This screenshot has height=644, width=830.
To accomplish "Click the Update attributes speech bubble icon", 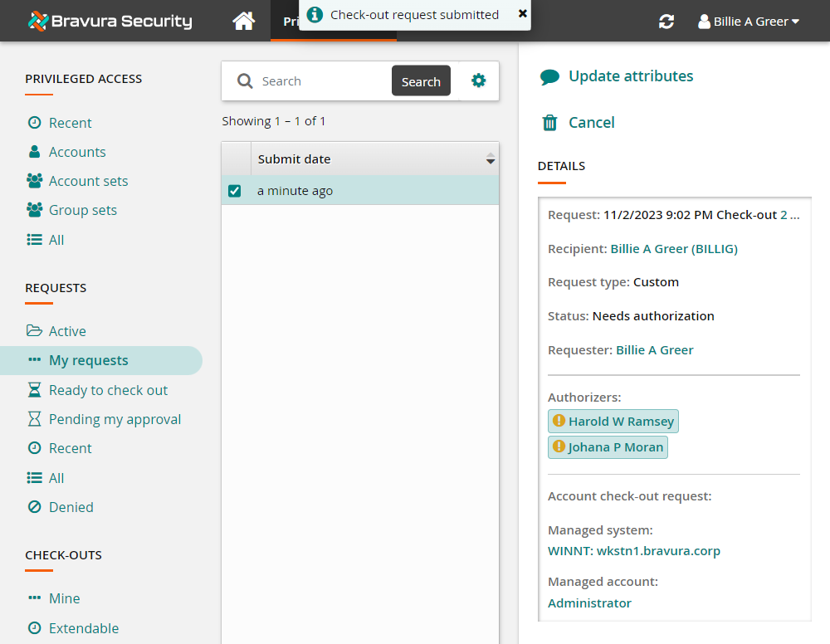I will tap(549, 77).
